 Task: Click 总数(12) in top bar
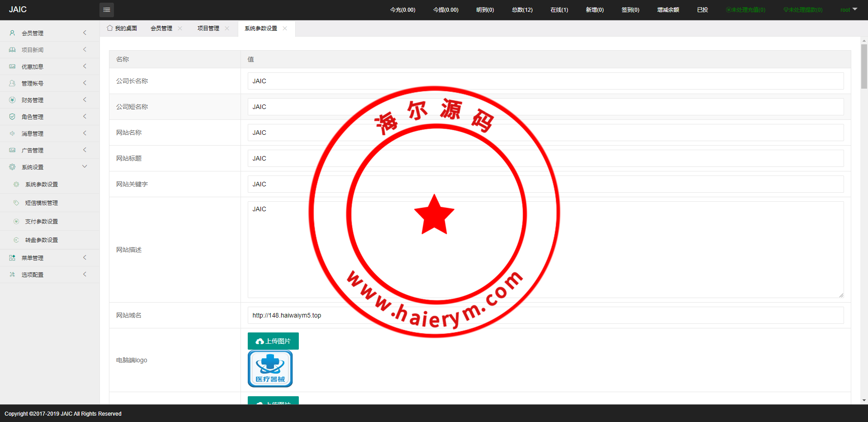[x=522, y=9]
